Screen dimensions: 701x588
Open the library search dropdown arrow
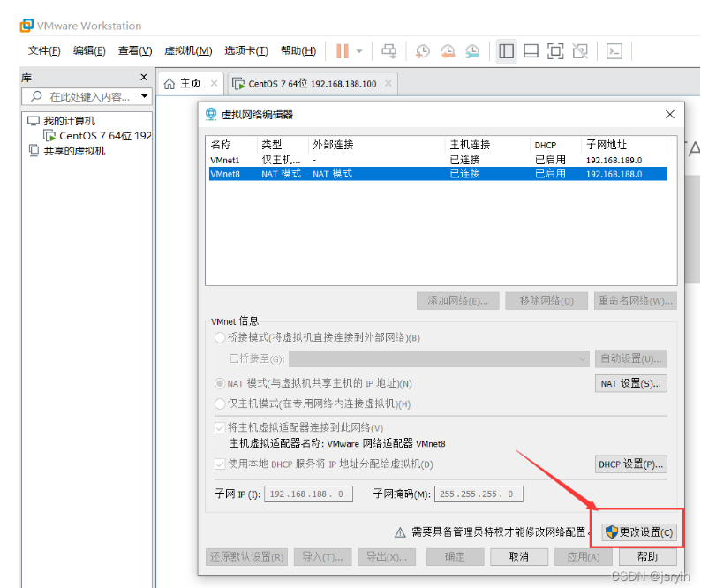[x=145, y=95]
